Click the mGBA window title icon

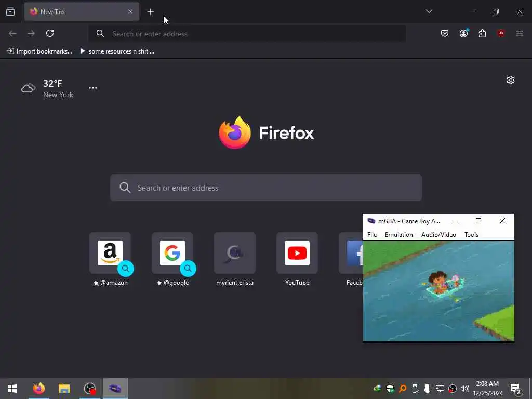tap(371, 221)
